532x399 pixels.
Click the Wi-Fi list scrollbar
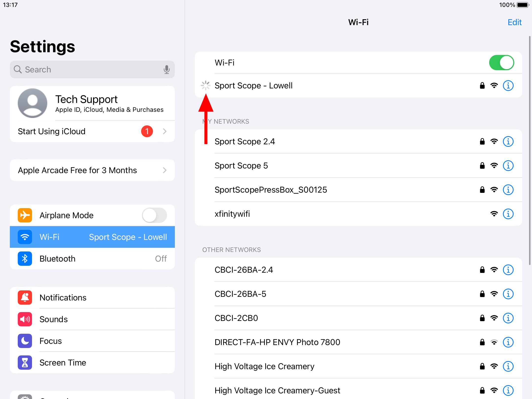click(530, 150)
